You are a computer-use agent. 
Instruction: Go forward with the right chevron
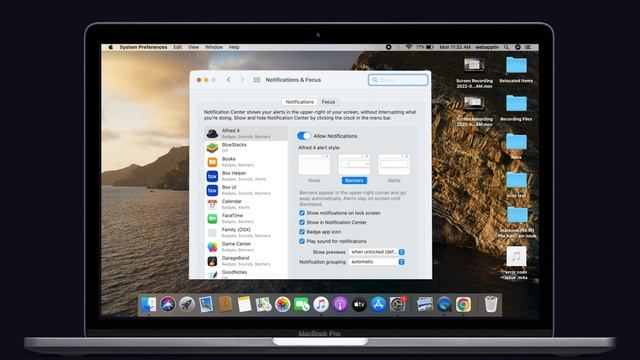(242, 80)
